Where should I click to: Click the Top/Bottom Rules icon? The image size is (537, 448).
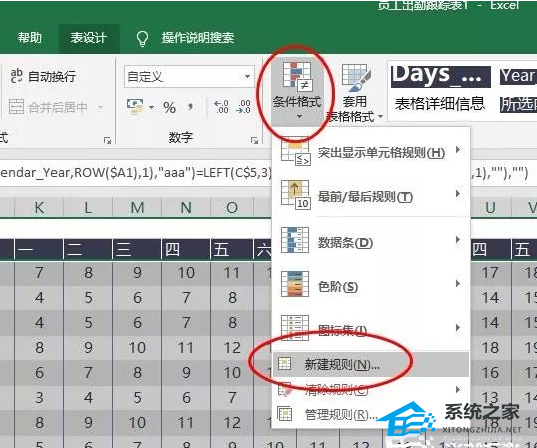(x=295, y=195)
